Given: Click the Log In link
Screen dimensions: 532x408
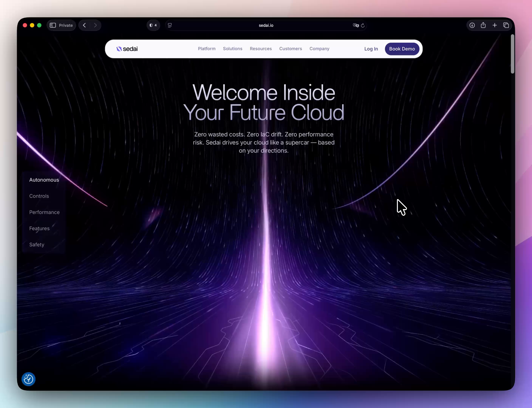Looking at the screenshot, I should click(x=371, y=49).
